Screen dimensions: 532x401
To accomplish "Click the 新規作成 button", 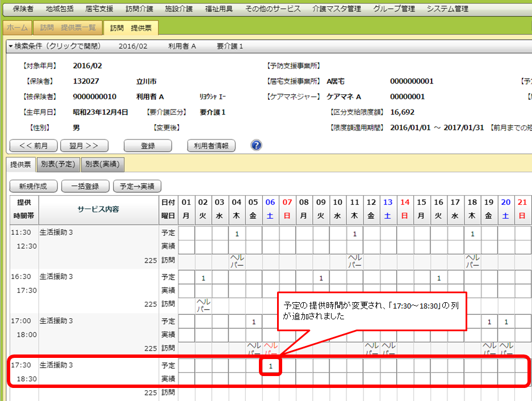I will tap(33, 186).
